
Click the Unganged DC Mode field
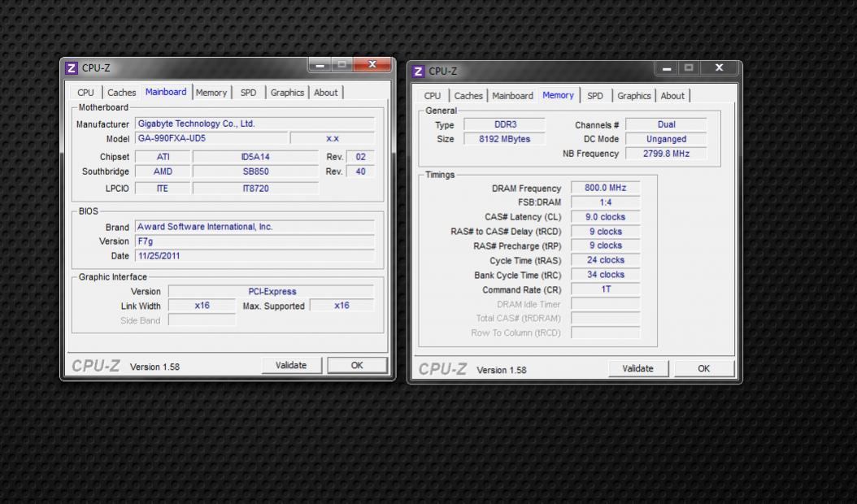(x=666, y=139)
